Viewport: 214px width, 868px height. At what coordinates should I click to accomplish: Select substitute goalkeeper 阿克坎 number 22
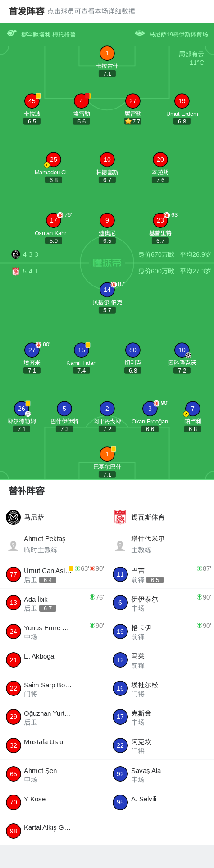[120, 745]
